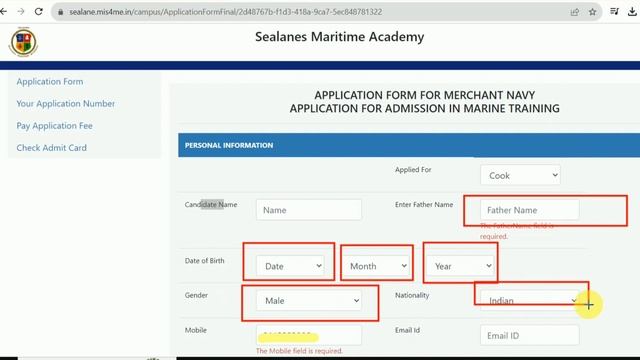Click the 'Date of Birth' label
The height and width of the screenshot is (360, 640).
click(x=204, y=261)
